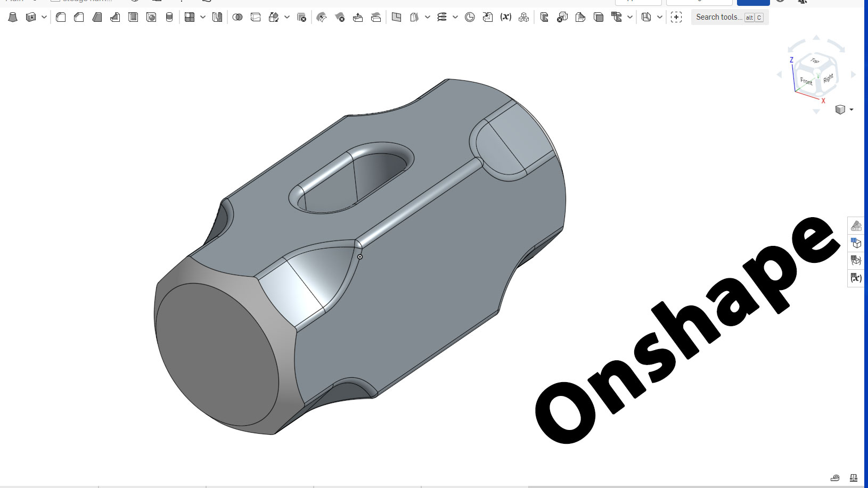Viewport: 868px width, 488px height.
Task: Expand the Helix curve tools dropdown
Action: [x=455, y=18]
